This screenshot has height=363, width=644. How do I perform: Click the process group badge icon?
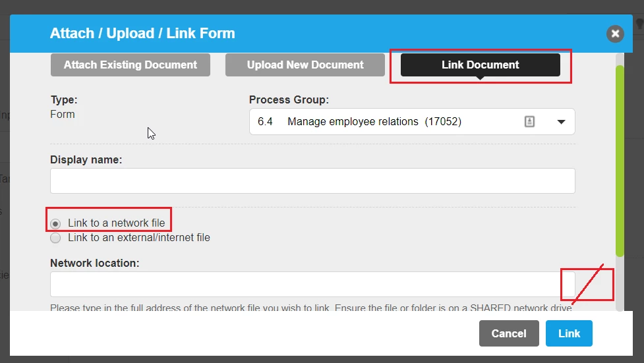tap(529, 121)
